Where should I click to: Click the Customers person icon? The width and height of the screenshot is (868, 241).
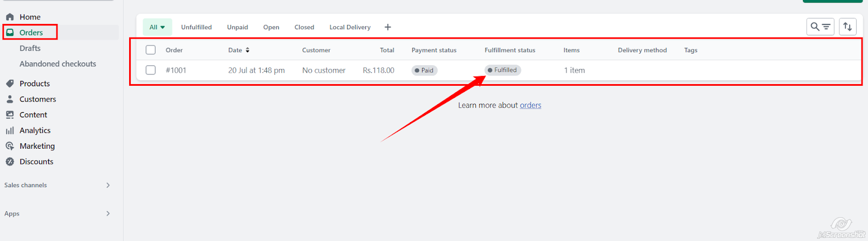click(x=10, y=99)
